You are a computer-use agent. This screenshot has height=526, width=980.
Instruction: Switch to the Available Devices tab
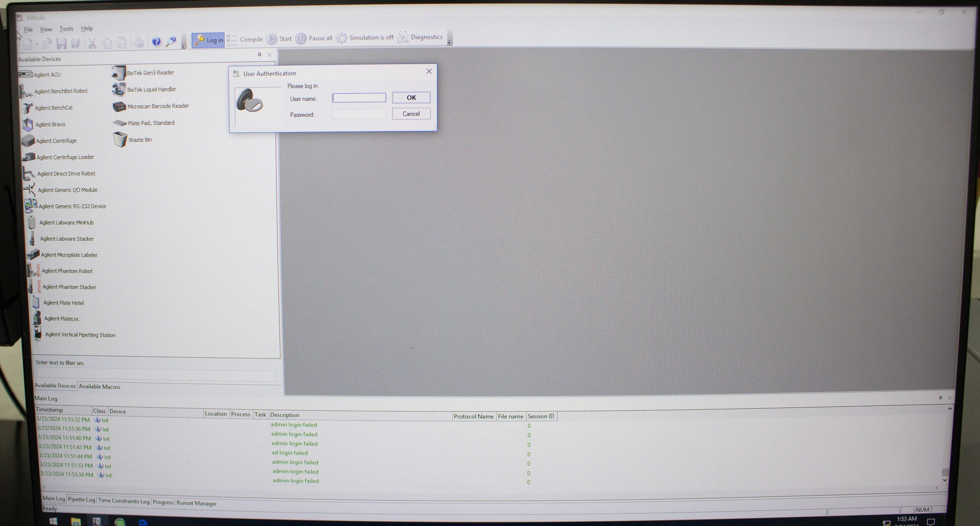(55, 386)
